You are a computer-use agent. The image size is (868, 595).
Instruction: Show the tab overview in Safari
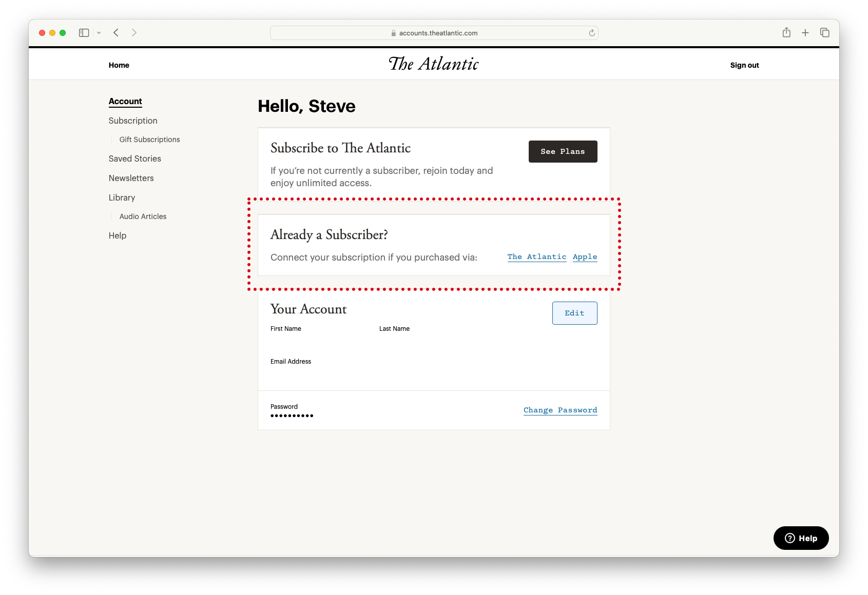coord(825,32)
